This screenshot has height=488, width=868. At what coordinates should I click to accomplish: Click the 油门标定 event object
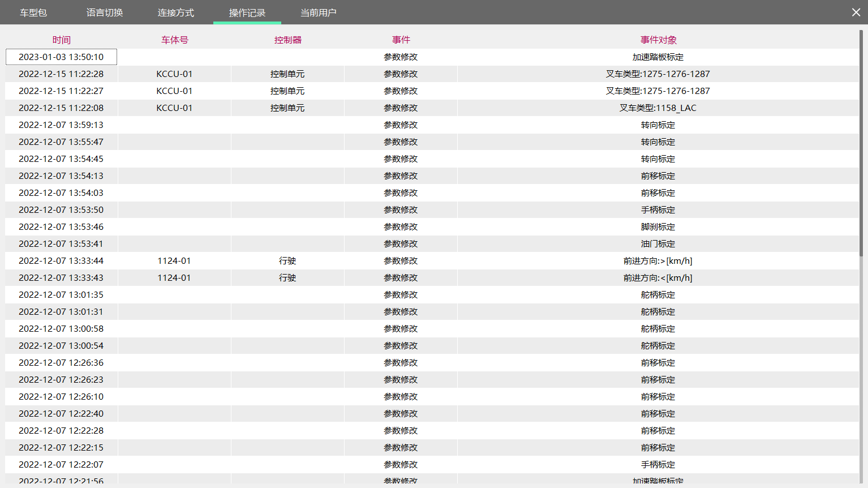point(658,243)
